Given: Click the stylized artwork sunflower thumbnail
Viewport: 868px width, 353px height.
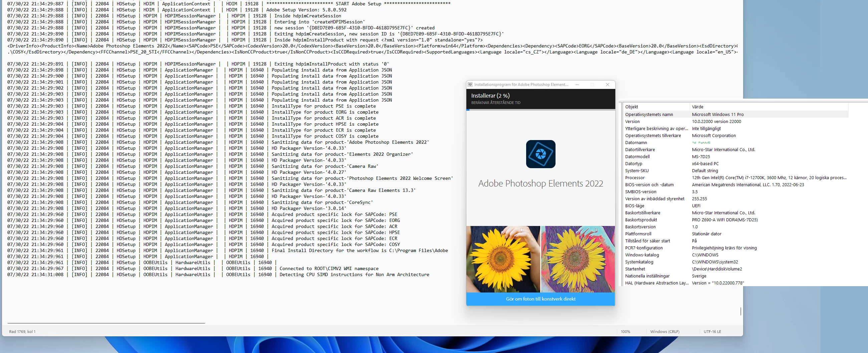Looking at the screenshot, I should (578, 259).
